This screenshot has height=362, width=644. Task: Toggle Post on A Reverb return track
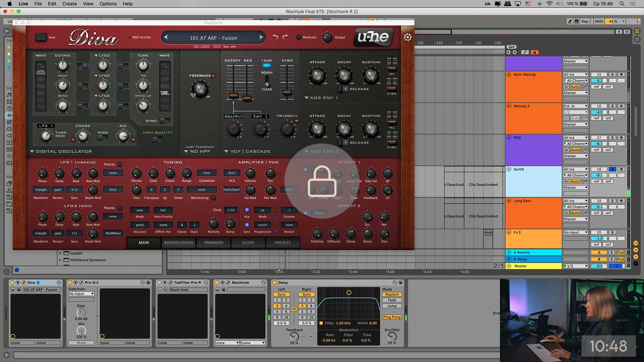click(620, 252)
